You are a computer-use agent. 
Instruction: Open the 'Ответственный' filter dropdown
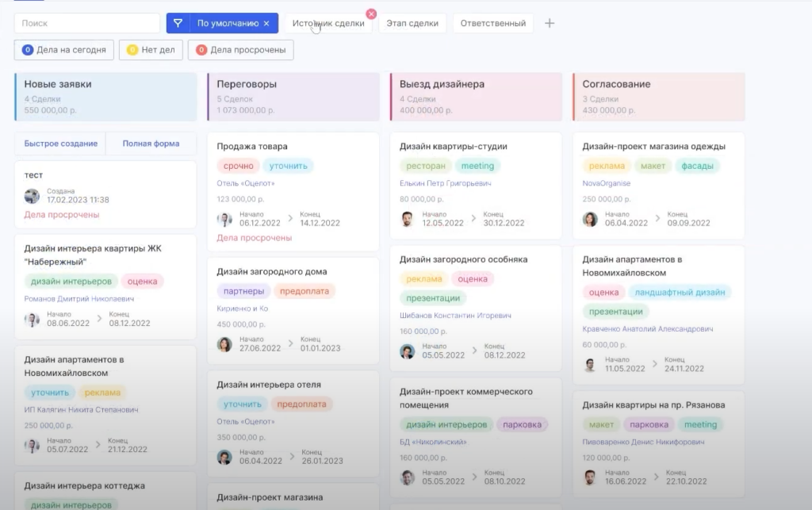[x=492, y=24]
